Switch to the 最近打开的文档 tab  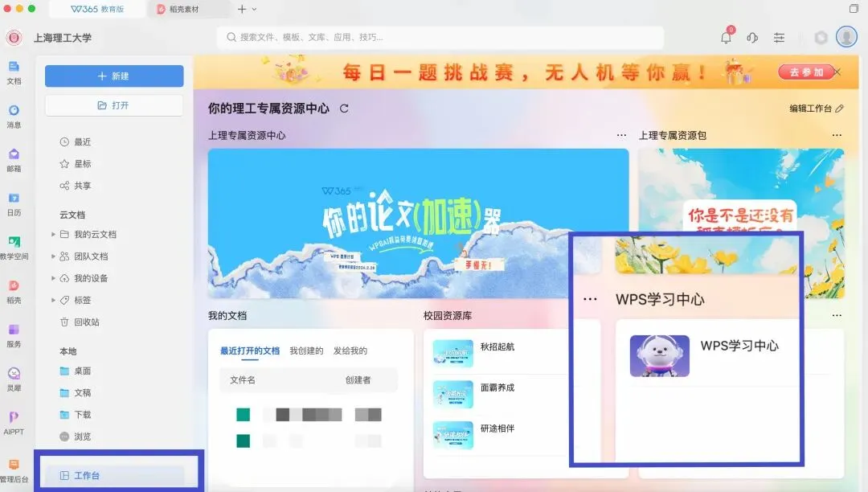point(250,351)
